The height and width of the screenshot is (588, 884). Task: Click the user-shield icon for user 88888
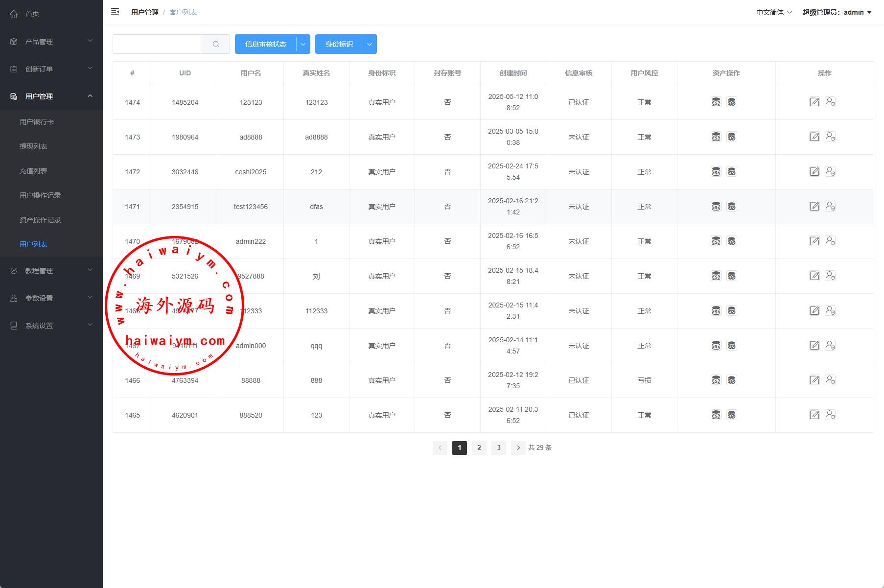point(830,380)
